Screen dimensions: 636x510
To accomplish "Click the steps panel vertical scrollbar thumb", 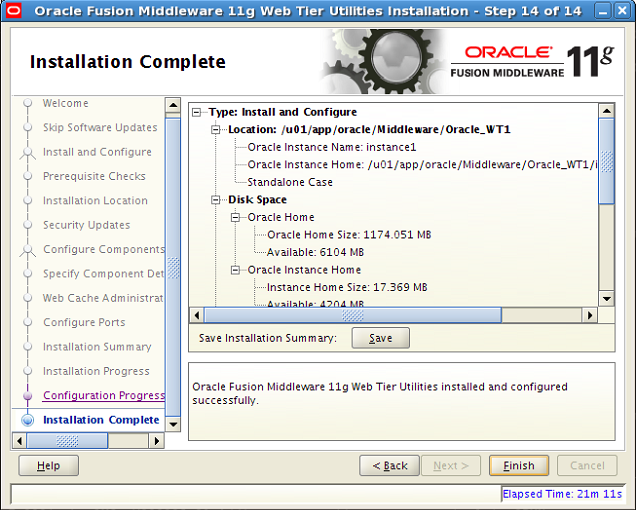I will [x=173, y=267].
